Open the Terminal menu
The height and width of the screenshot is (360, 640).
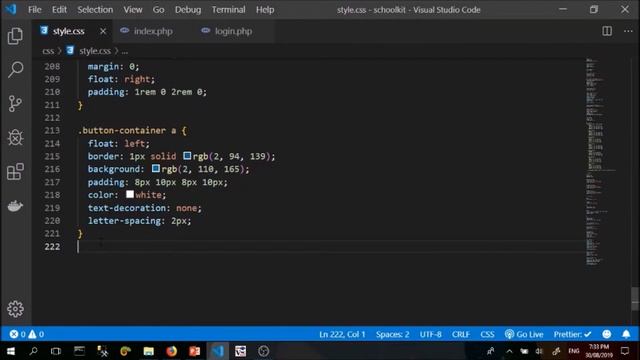[x=228, y=9]
